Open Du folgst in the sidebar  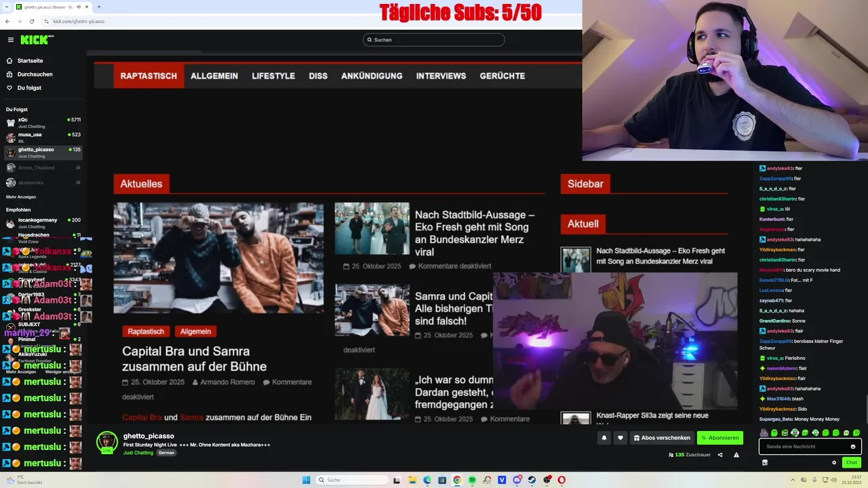pos(24,87)
